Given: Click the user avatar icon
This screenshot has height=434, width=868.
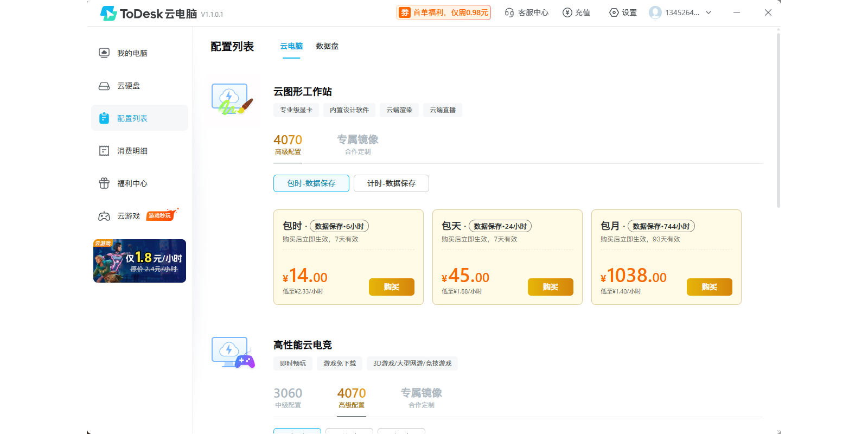Looking at the screenshot, I should coord(655,12).
